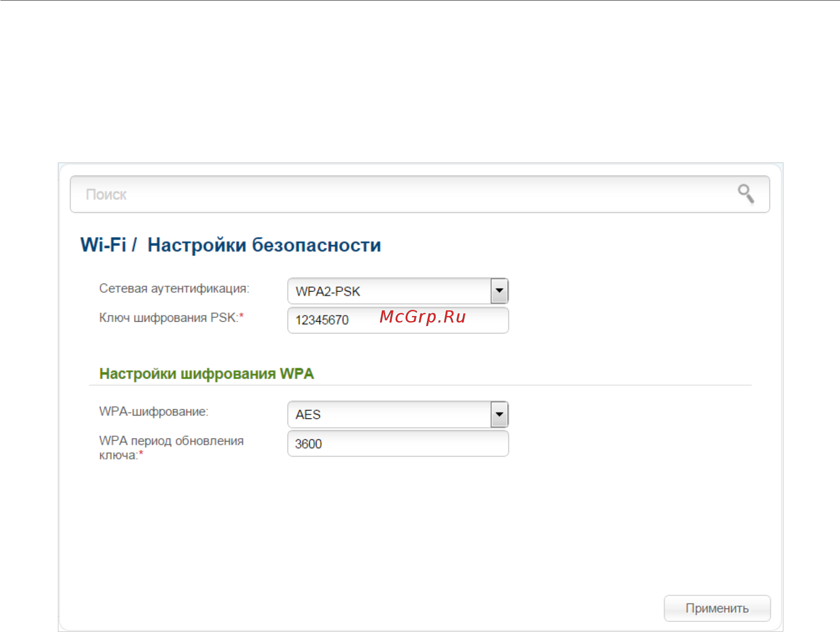
Task: Focus the Поиск search field
Action: pyautogui.click(x=420, y=194)
